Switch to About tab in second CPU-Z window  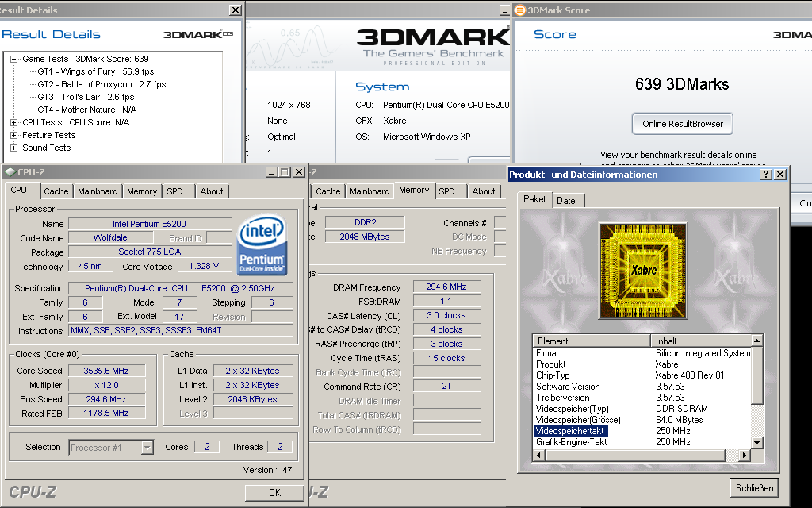pyautogui.click(x=484, y=191)
